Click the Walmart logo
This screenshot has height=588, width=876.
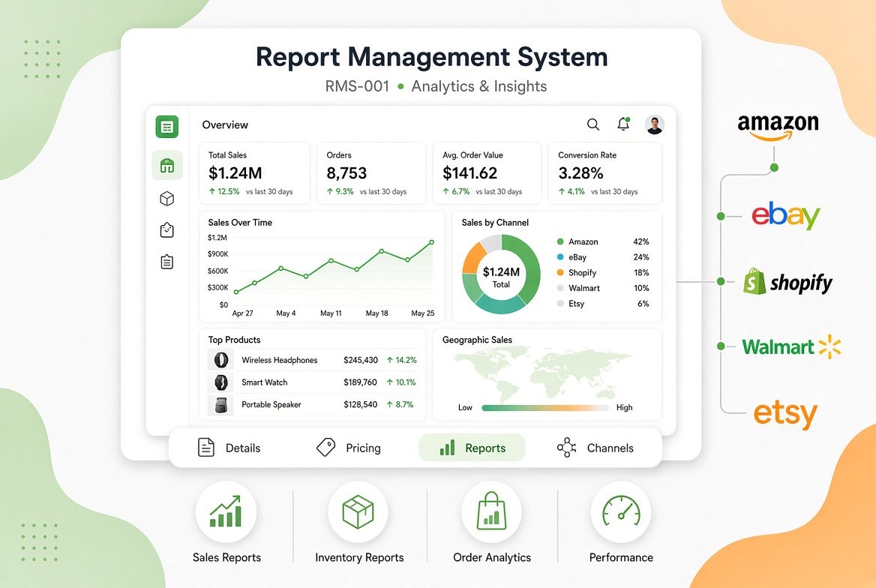coord(791,346)
